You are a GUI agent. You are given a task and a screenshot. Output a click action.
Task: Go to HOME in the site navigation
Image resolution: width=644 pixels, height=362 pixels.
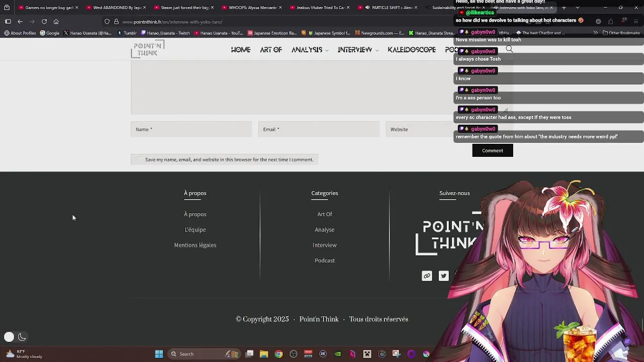tap(240, 50)
